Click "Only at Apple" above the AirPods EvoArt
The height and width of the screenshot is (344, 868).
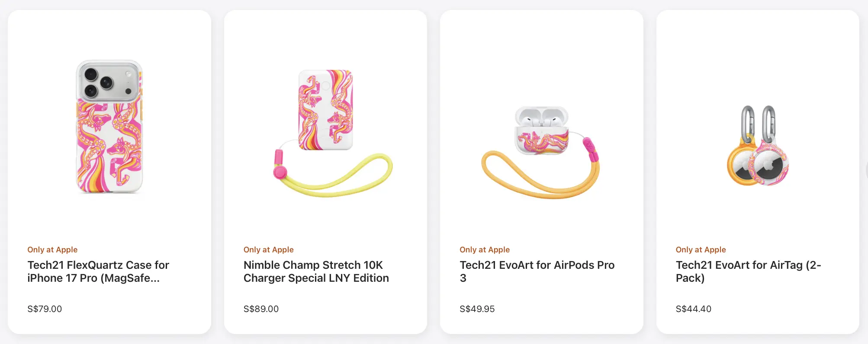pos(485,250)
